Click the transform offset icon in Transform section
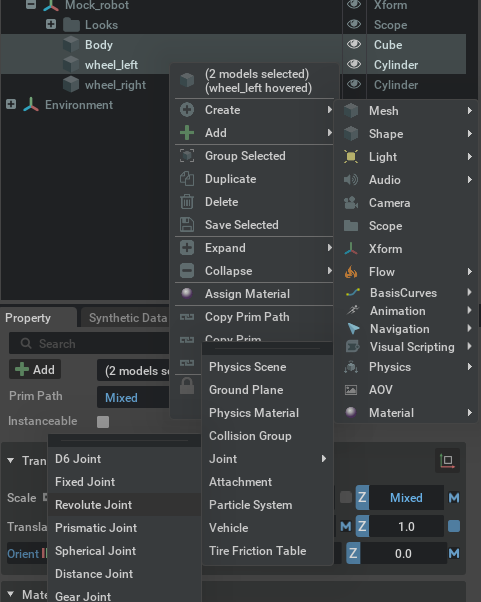The image size is (481, 602). [x=447, y=460]
